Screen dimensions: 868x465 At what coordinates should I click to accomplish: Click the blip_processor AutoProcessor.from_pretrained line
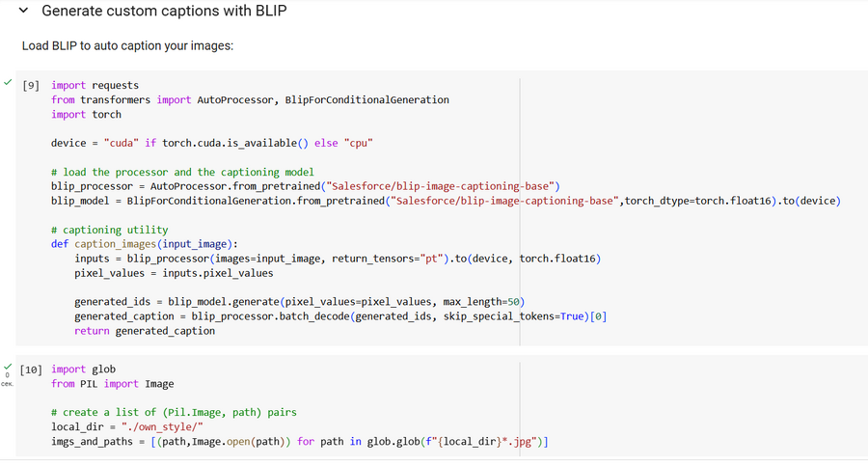[305, 186]
